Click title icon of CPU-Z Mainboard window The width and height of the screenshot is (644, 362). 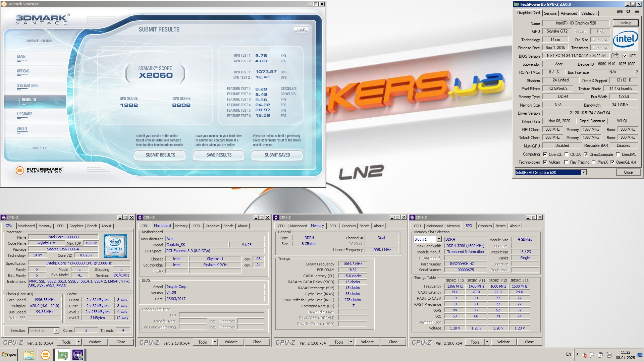[x=140, y=218]
